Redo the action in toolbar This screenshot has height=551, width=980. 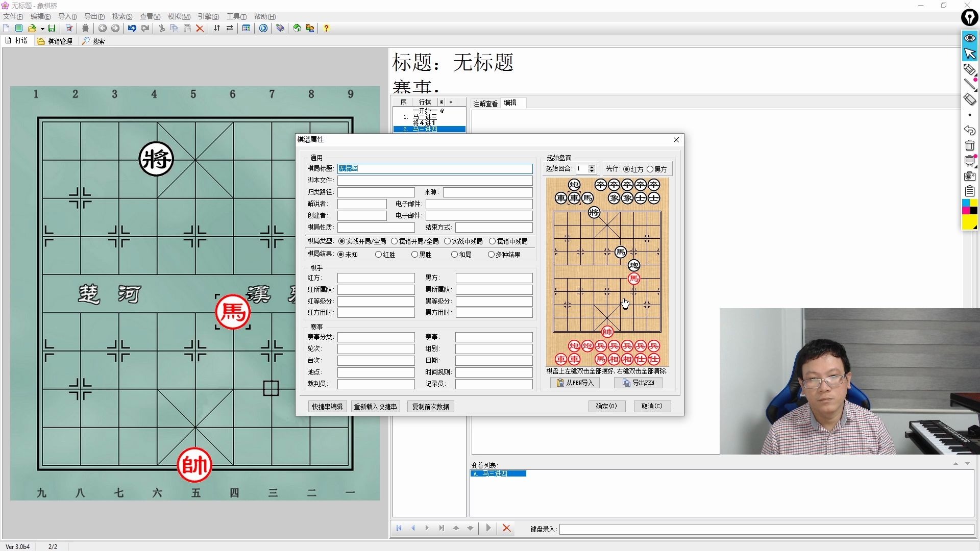[x=145, y=29]
